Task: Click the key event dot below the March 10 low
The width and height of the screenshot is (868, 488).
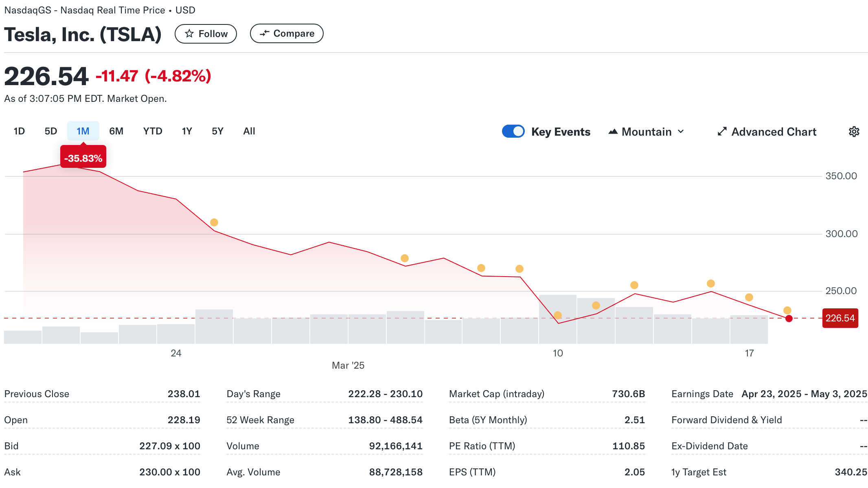Action: [x=558, y=315]
